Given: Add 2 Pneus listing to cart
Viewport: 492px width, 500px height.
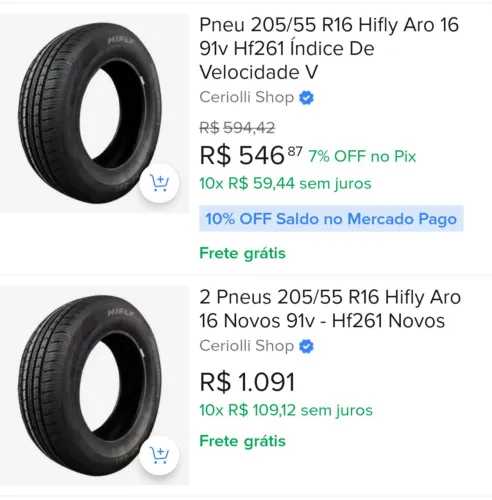Looking at the screenshot, I should point(159,455).
